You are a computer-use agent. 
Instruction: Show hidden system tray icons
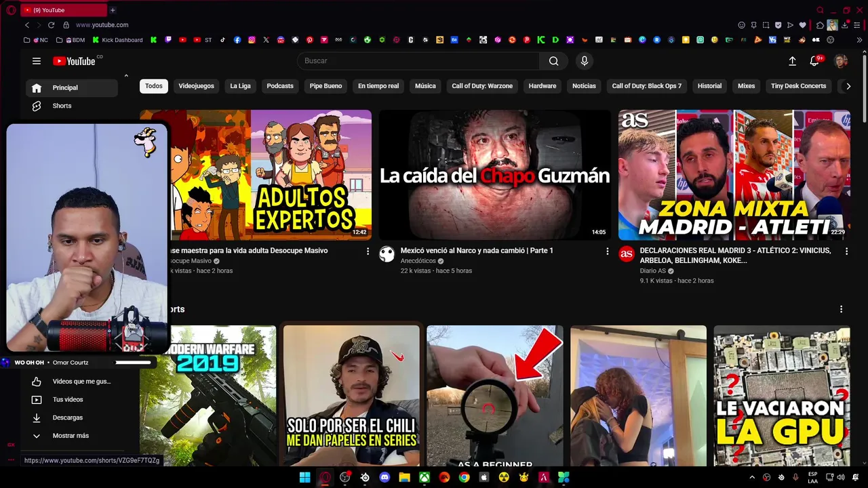tap(751, 477)
